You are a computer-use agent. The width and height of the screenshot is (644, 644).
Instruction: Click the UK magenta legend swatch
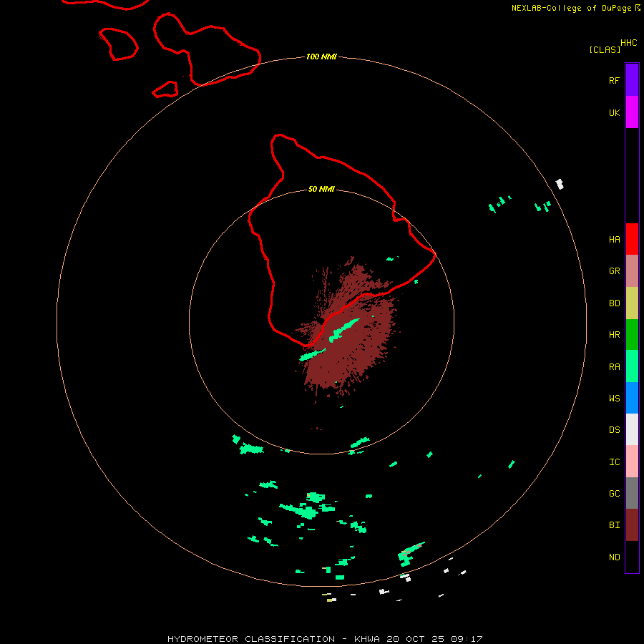point(632,112)
